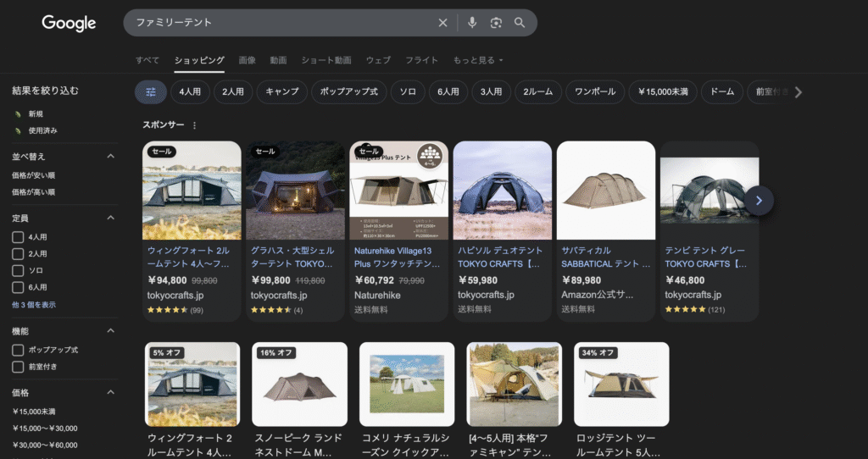Screen dimensions: 868x459
Task: Open image search with camera lens icon
Action: (x=496, y=23)
